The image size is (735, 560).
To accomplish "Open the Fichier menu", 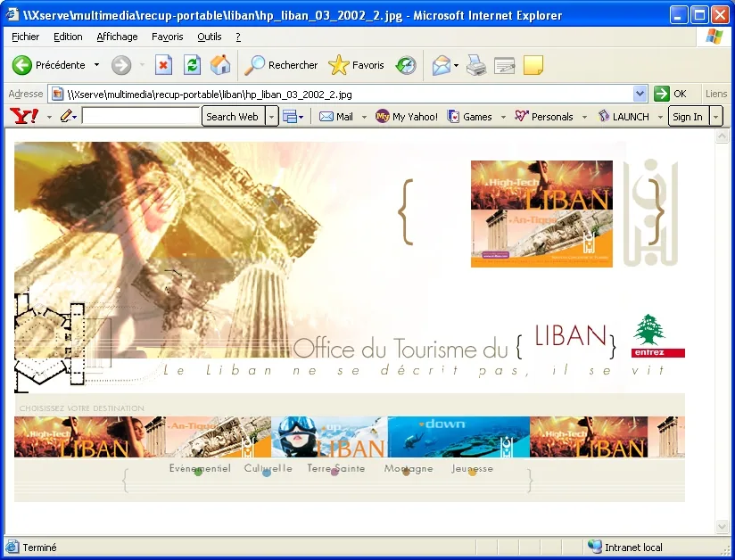I will tap(25, 37).
